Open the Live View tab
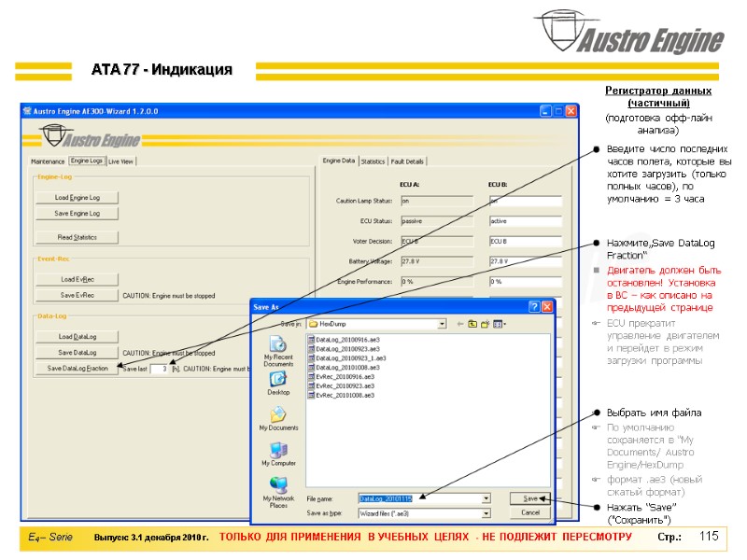747x560 pixels. click(121, 161)
